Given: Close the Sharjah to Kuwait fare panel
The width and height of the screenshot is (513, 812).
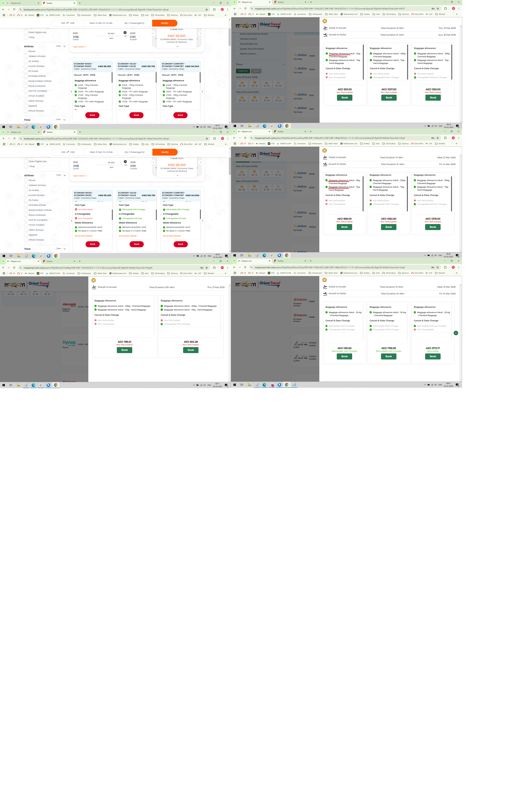Looking at the screenshot, I should click(x=93, y=280).
